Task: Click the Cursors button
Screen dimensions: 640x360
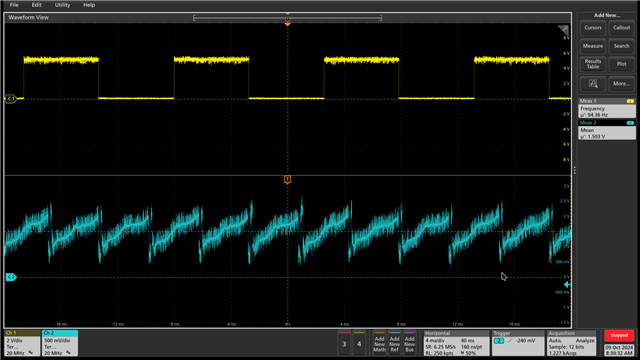Action: point(593,28)
